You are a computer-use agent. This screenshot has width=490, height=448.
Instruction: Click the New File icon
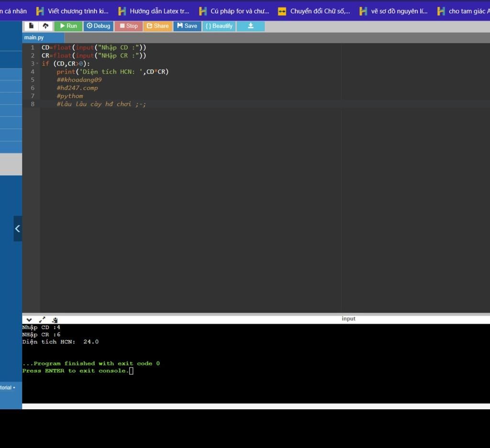coord(31,26)
